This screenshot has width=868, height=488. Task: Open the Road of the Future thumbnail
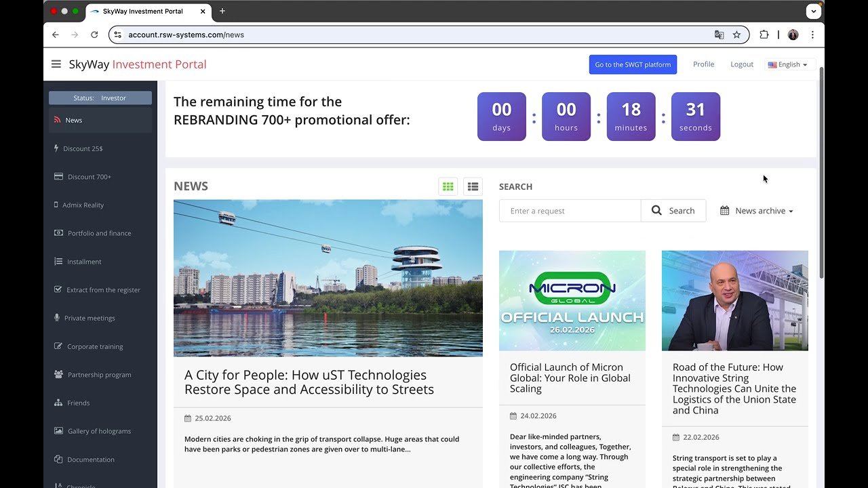[735, 300]
